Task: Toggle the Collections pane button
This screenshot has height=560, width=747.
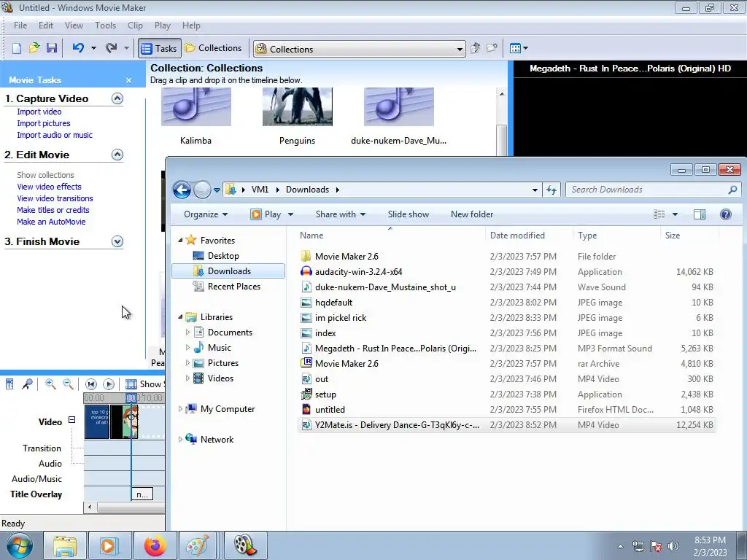Action: [x=213, y=48]
